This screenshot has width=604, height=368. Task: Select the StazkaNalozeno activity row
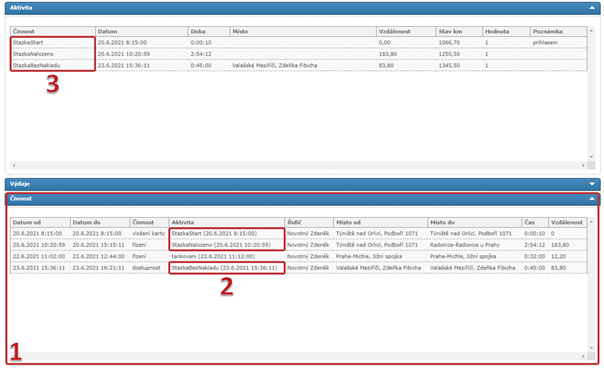[299, 54]
